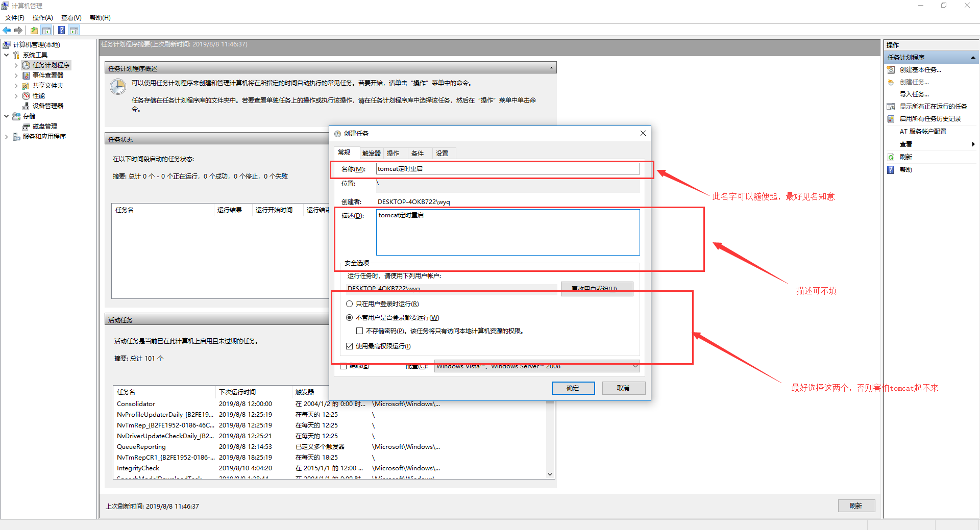
Task: Toggle the show/hide console tree toolbar icon
Action: pyautogui.click(x=46, y=30)
